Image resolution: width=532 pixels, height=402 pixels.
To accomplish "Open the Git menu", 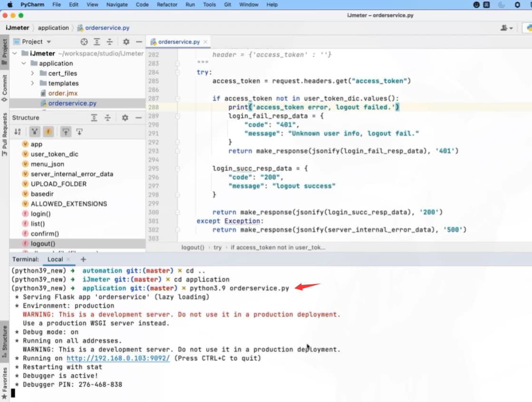I will point(228,5).
